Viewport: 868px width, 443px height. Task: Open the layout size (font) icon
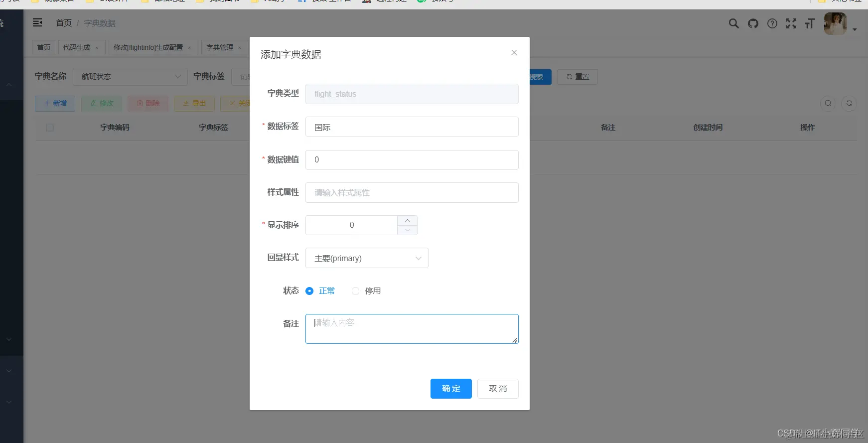click(x=810, y=23)
